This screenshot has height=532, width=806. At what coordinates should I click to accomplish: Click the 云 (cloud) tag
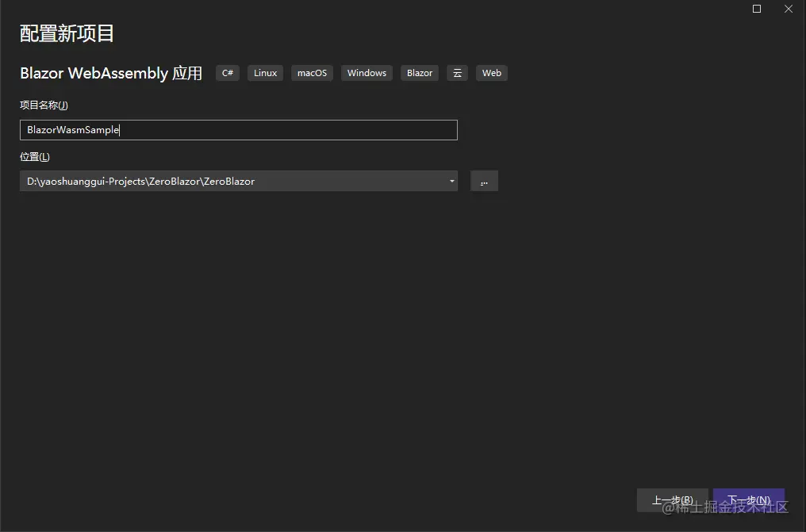[x=458, y=73]
